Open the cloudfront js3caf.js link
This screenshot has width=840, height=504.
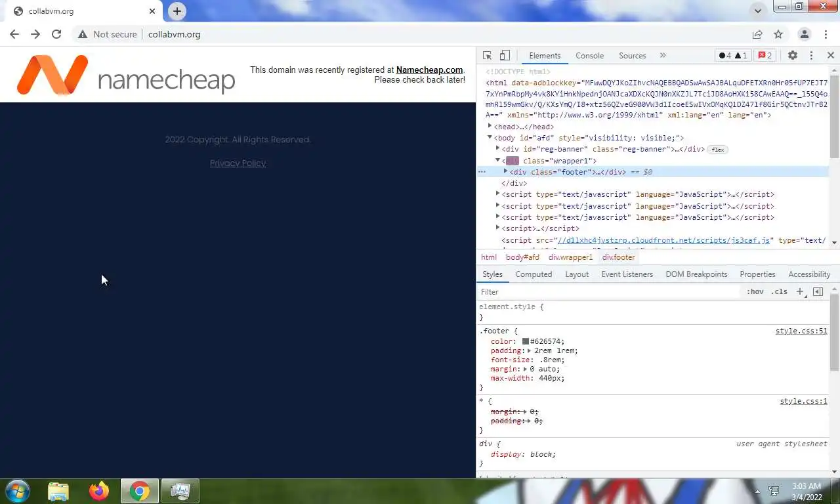663,240
